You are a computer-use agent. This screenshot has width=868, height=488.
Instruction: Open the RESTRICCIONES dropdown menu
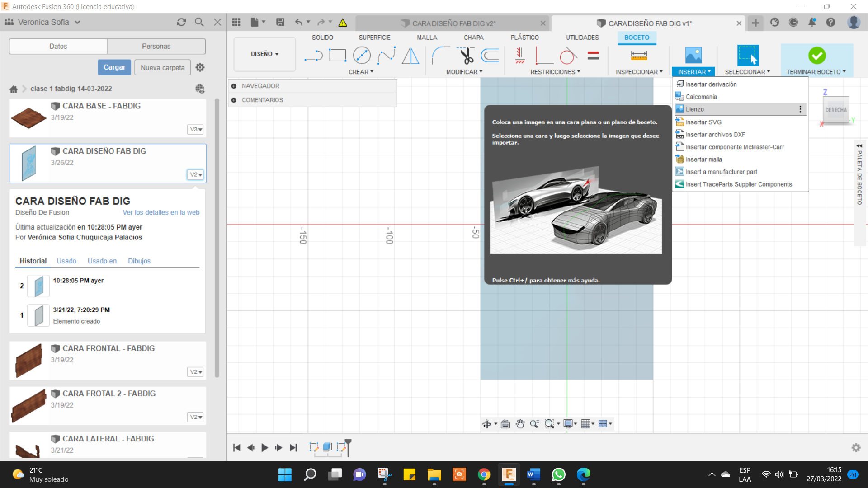coord(555,72)
